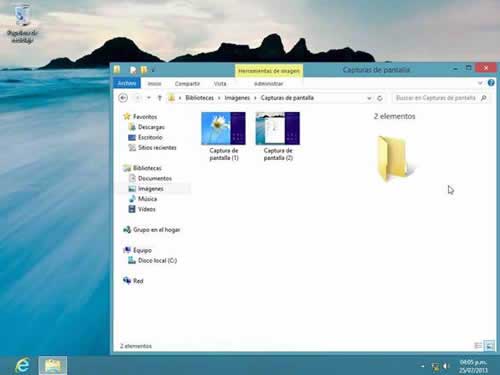Open the recent locations dropdown arrow
This screenshot has width=500, height=375.
pos(149,98)
